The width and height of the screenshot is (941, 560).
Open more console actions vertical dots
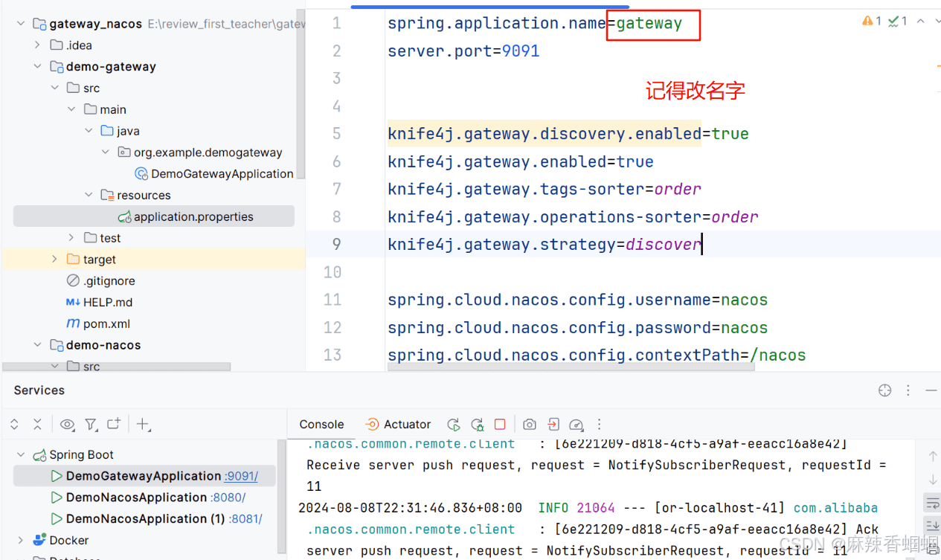tap(600, 425)
